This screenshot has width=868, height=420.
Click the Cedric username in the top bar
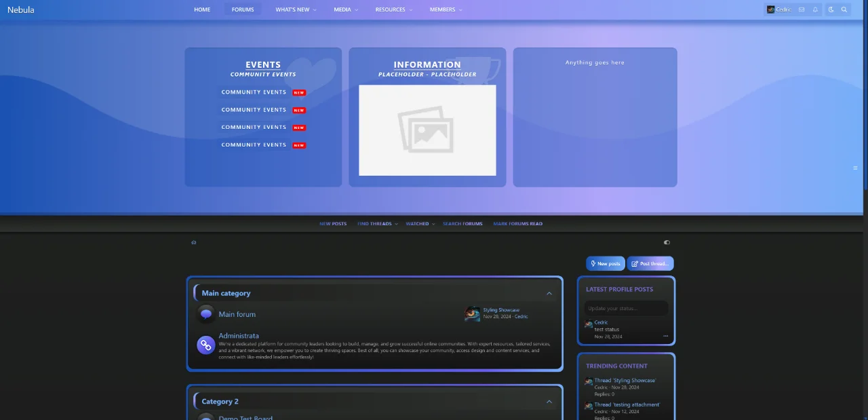click(x=784, y=9)
